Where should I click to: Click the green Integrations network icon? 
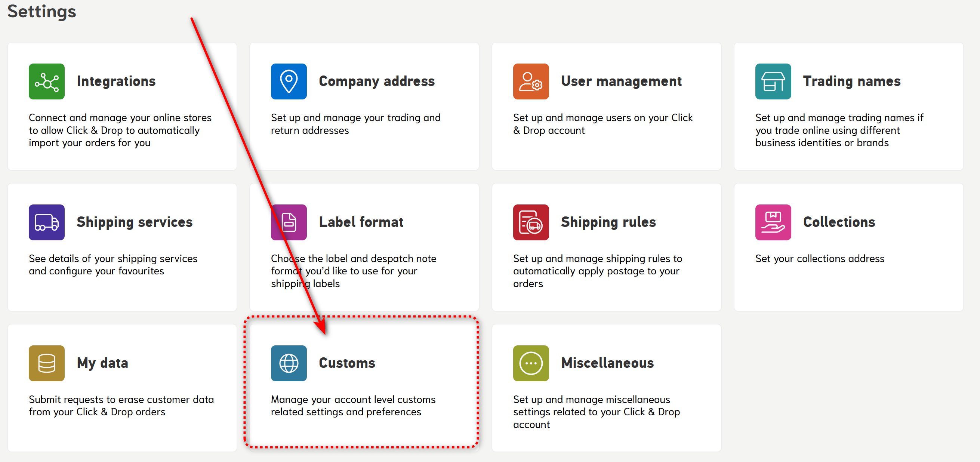click(46, 81)
